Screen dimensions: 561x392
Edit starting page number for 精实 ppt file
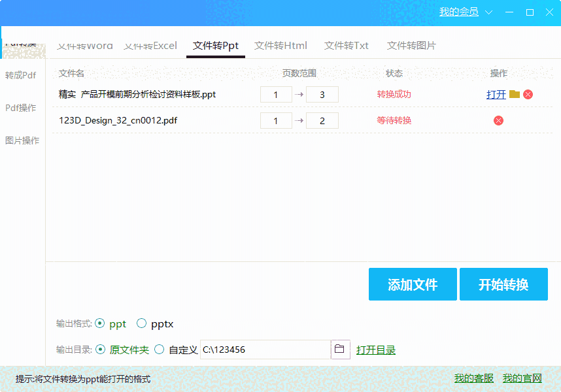[276, 94]
